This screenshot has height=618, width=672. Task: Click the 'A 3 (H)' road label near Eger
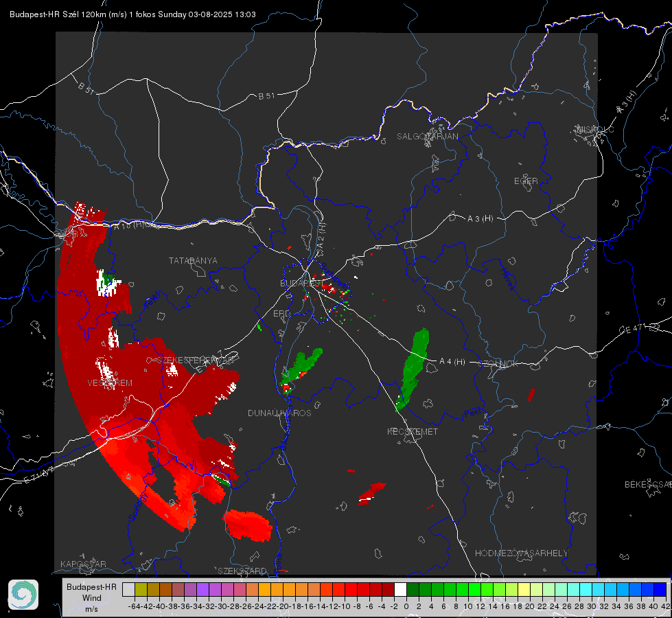[480, 219]
